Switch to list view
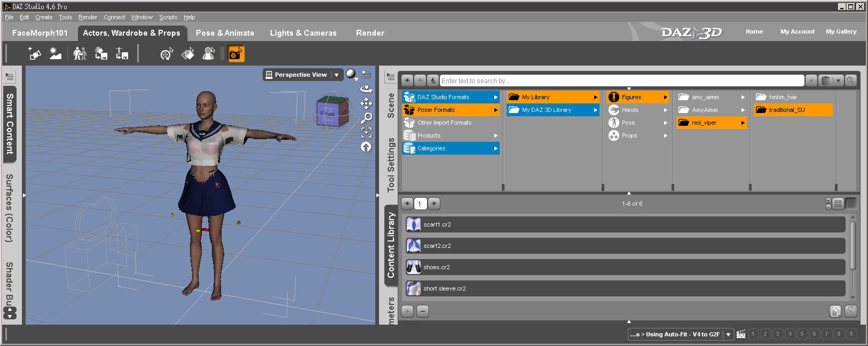Screen dimensions: 868x346 point(851,203)
